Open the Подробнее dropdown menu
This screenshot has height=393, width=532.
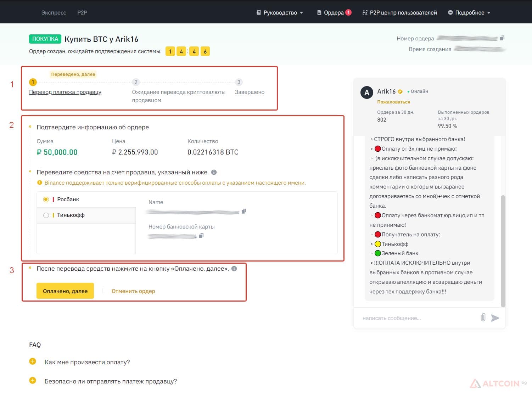tap(469, 13)
